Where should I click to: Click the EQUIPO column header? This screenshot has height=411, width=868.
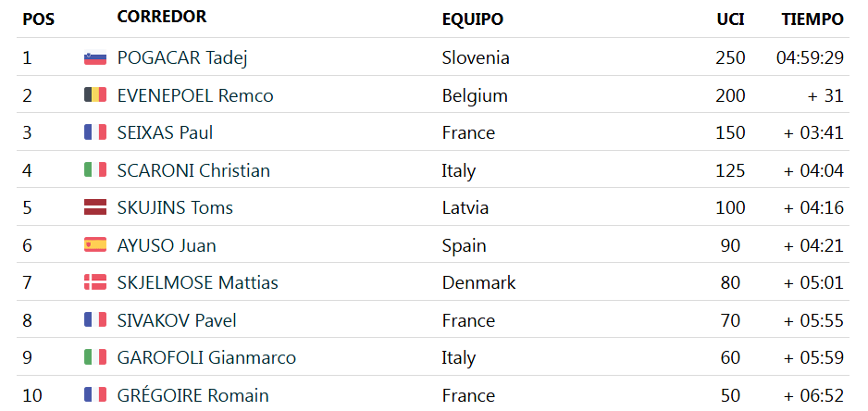[472, 19]
